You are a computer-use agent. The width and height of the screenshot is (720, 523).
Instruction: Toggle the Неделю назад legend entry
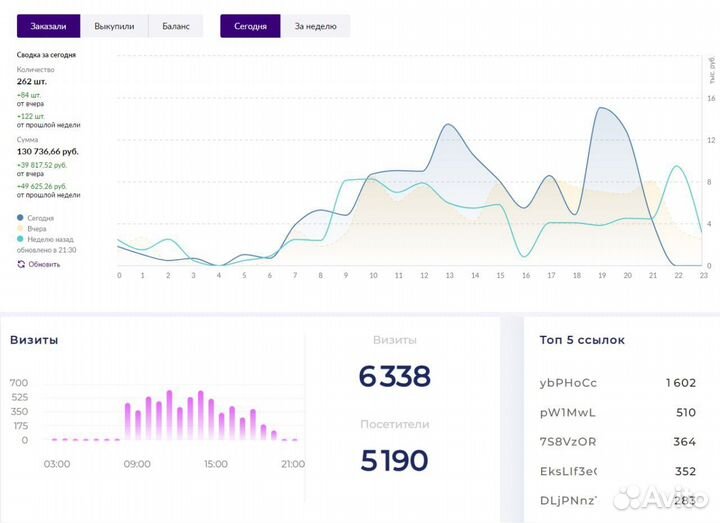[x=44, y=239]
